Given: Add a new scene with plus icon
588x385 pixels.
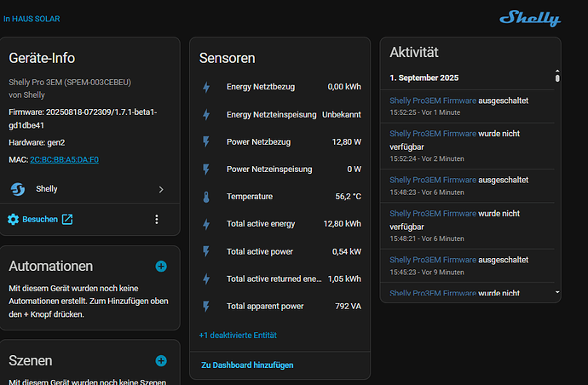Looking at the screenshot, I should coord(161,361).
